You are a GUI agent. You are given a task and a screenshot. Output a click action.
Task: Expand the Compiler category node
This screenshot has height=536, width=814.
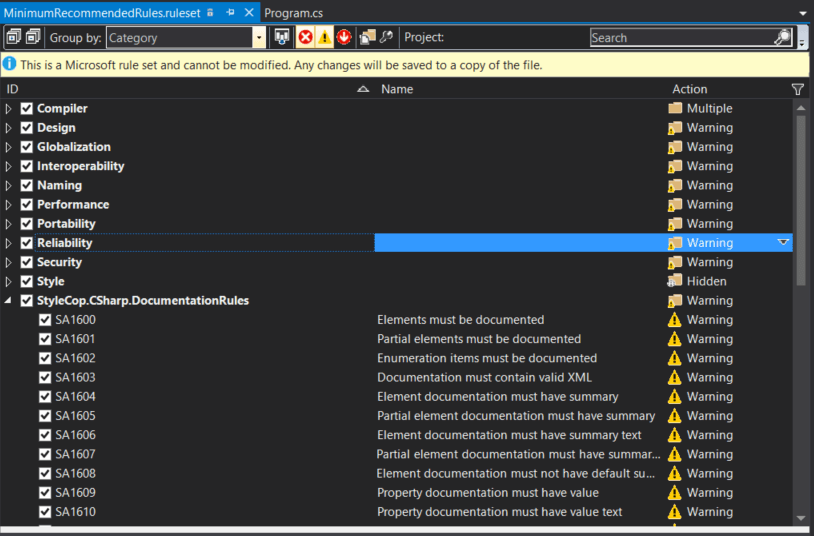point(8,109)
